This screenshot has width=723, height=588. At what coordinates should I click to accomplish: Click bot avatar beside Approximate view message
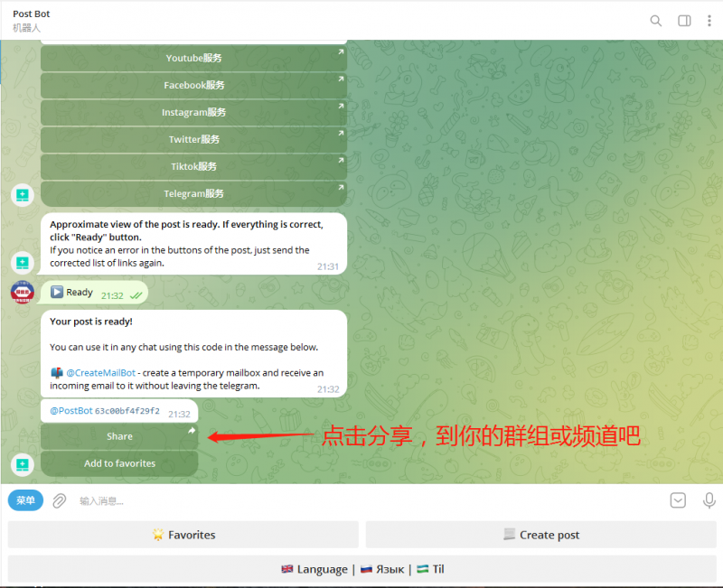(x=22, y=263)
